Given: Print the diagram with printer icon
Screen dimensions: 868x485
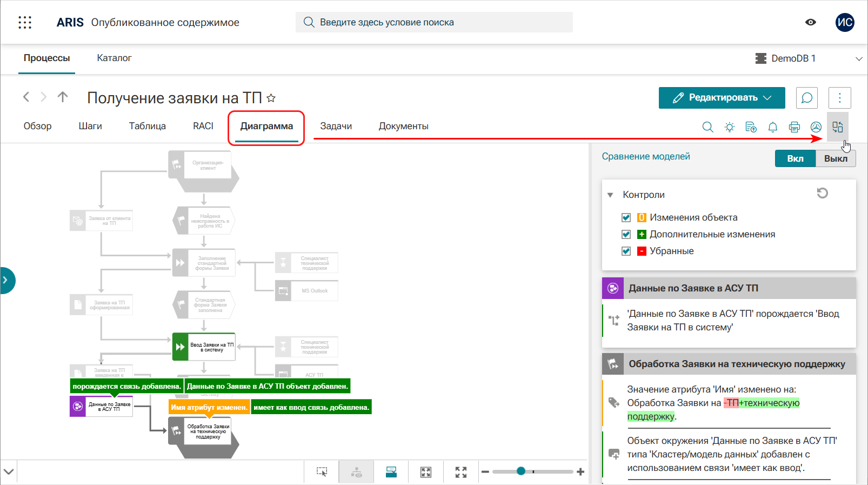Looking at the screenshot, I should (x=794, y=127).
